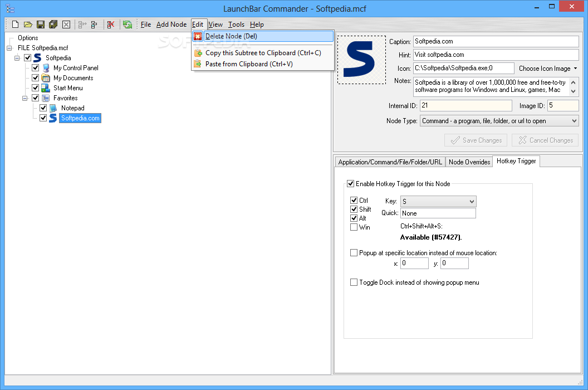Open the View menu
This screenshot has height=390, width=588.
tap(215, 25)
